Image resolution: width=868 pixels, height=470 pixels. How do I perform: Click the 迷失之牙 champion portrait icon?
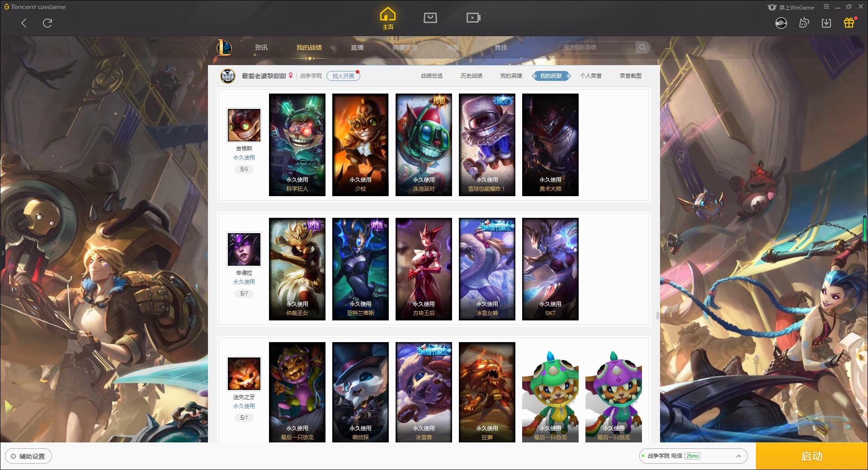pyautogui.click(x=244, y=374)
